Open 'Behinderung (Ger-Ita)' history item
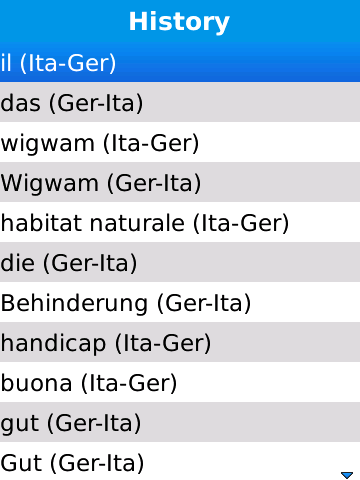This screenshot has width=360, height=480. click(x=180, y=302)
